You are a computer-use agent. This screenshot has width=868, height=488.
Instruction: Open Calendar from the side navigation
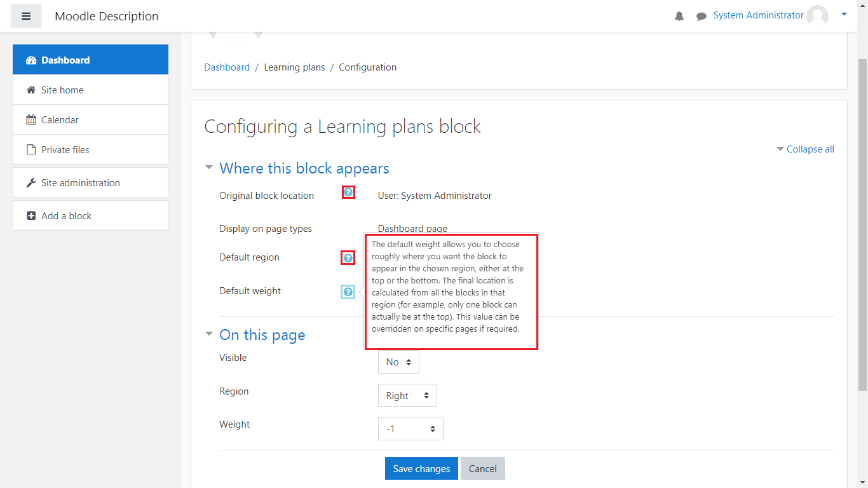(x=60, y=120)
